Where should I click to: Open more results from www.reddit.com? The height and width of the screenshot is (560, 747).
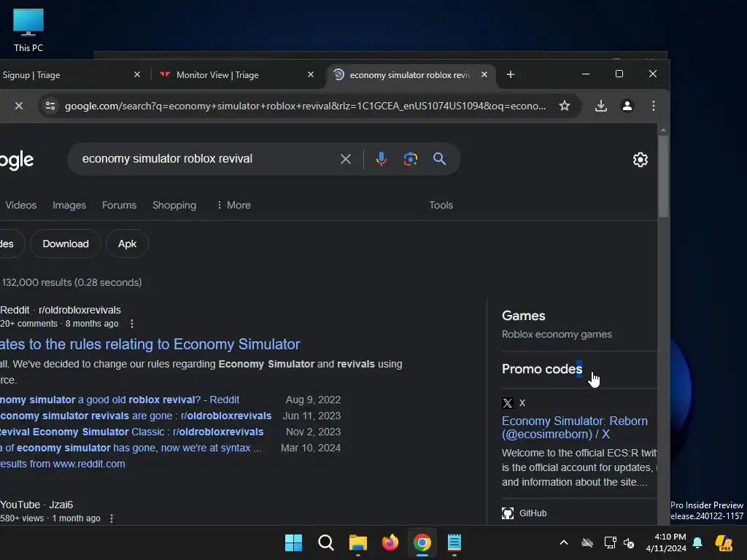click(x=63, y=464)
